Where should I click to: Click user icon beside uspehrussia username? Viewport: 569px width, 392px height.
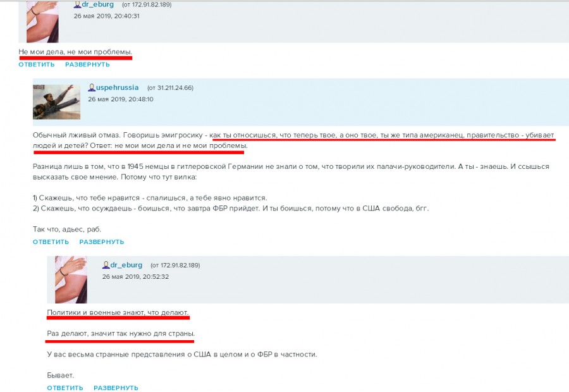click(x=92, y=87)
